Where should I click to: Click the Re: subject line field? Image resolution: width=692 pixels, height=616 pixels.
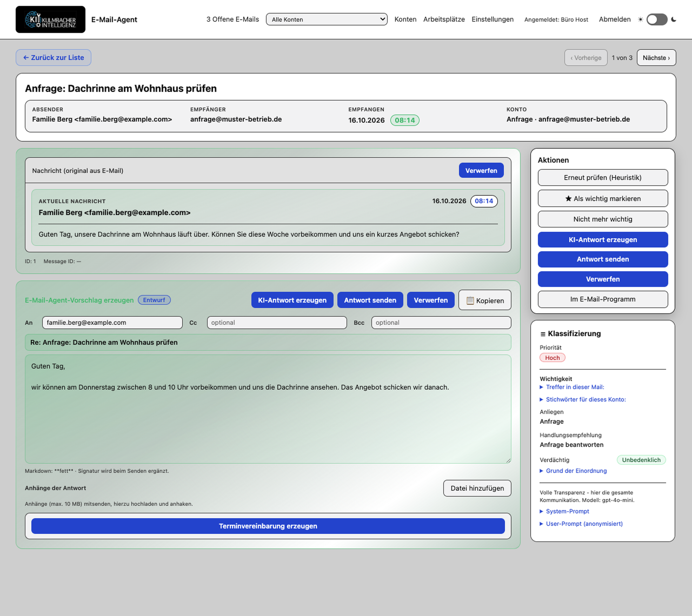tap(268, 342)
